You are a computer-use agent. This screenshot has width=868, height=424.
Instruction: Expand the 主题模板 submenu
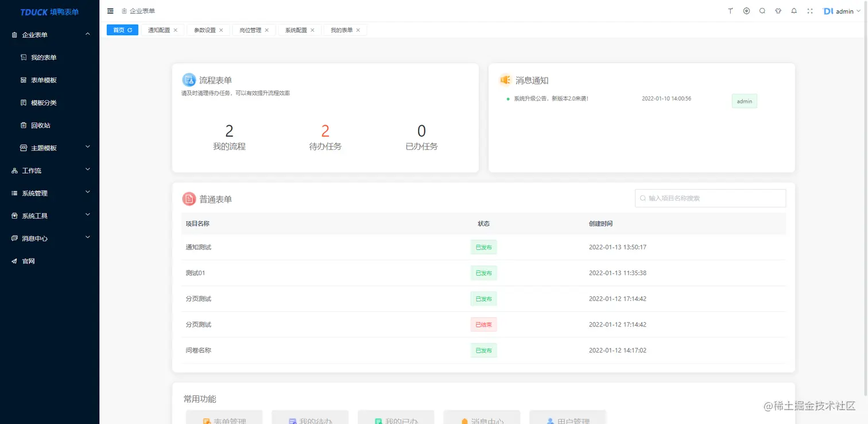[x=49, y=148]
